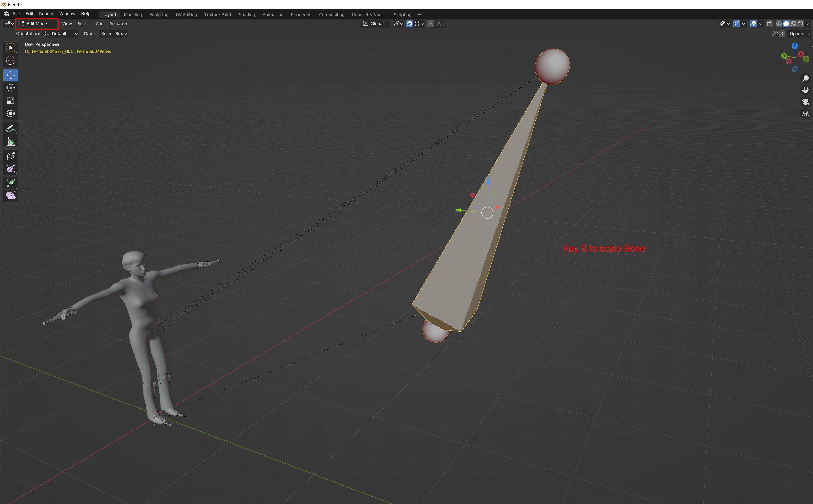This screenshot has height=504, width=813.
Task: Open proportional editing falloff dropdown
Action: coord(440,24)
